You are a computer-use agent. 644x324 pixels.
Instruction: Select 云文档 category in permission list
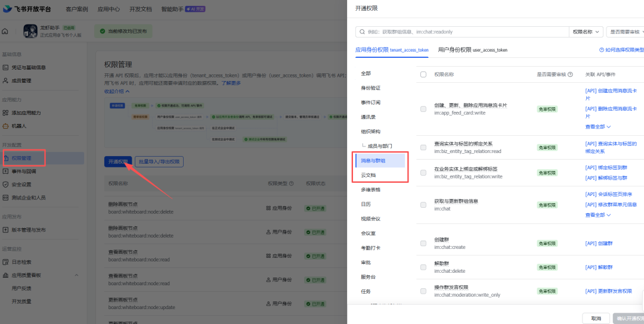click(369, 175)
